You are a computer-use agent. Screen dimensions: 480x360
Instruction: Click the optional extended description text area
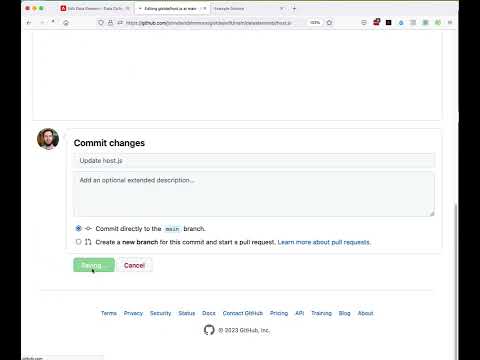pos(254,194)
